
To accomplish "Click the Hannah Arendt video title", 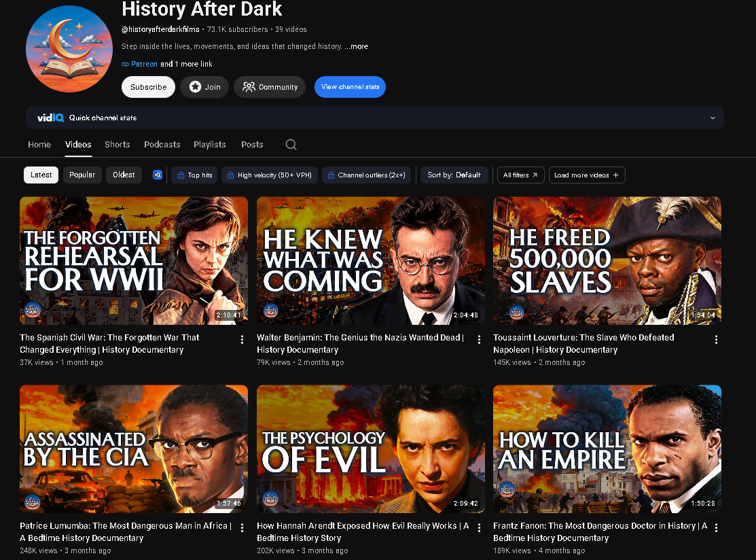I will tap(363, 531).
